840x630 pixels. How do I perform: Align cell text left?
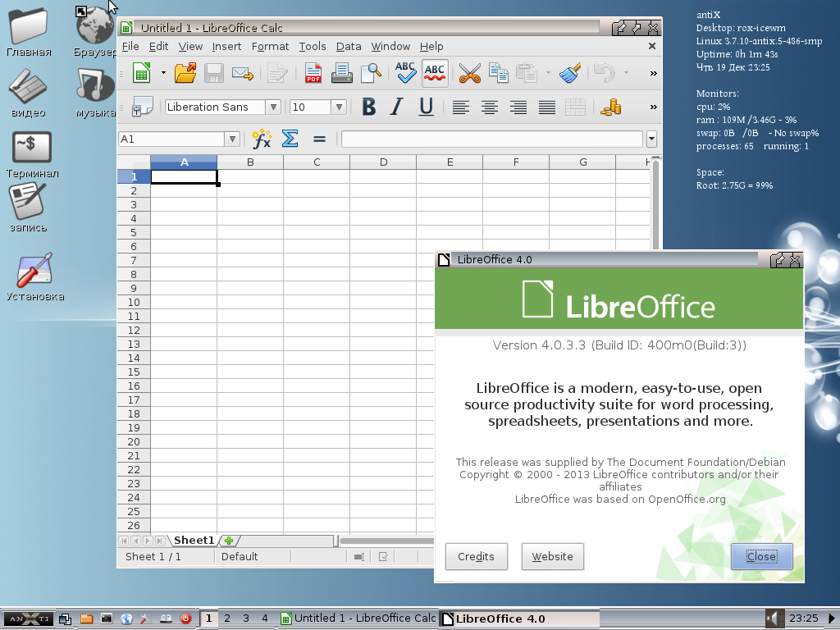[461, 107]
